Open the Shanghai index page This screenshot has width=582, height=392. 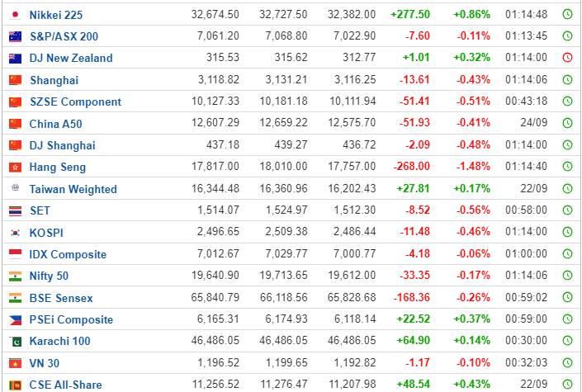[54, 80]
